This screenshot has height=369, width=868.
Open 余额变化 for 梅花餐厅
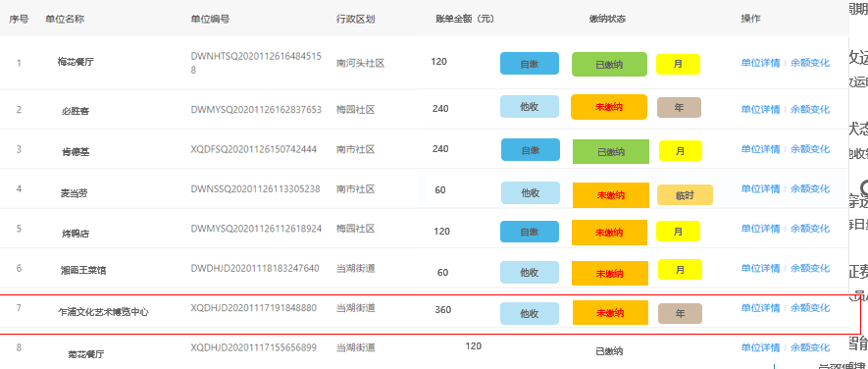coord(810,63)
